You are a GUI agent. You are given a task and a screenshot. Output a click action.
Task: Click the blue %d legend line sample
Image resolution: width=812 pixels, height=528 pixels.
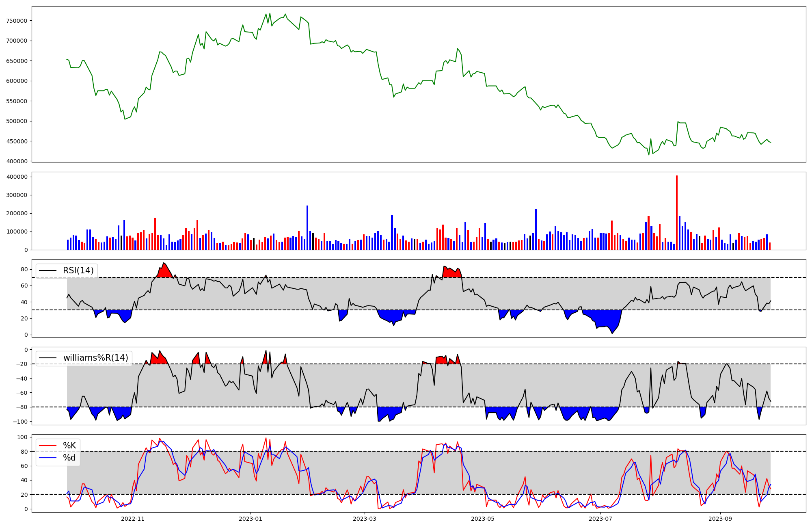(48, 458)
